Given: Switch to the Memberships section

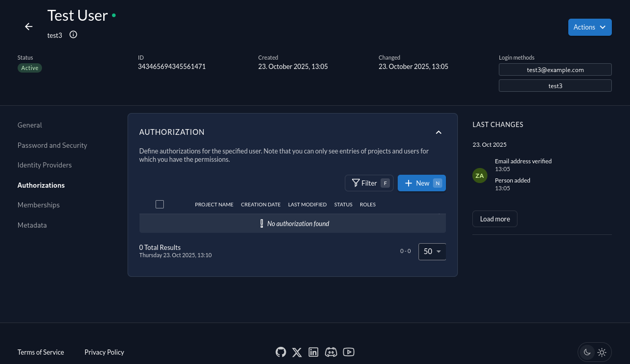Looking at the screenshot, I should (38, 205).
